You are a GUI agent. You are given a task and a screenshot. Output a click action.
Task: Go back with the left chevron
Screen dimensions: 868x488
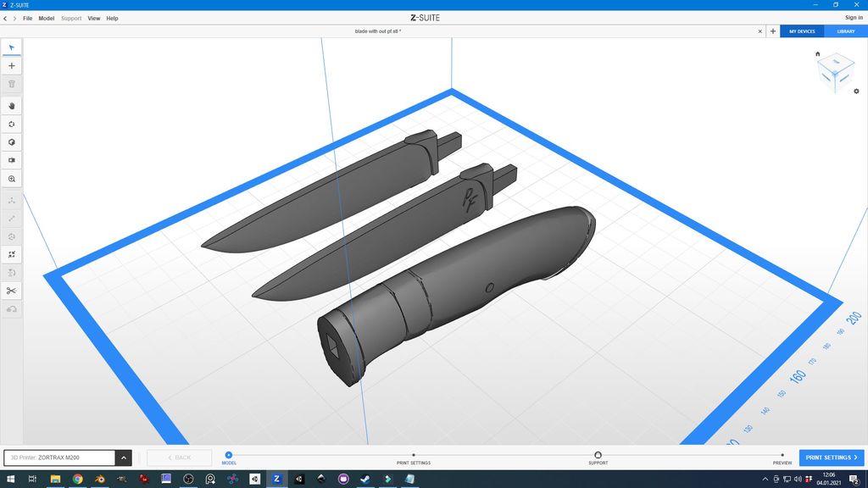pyautogui.click(x=6, y=19)
